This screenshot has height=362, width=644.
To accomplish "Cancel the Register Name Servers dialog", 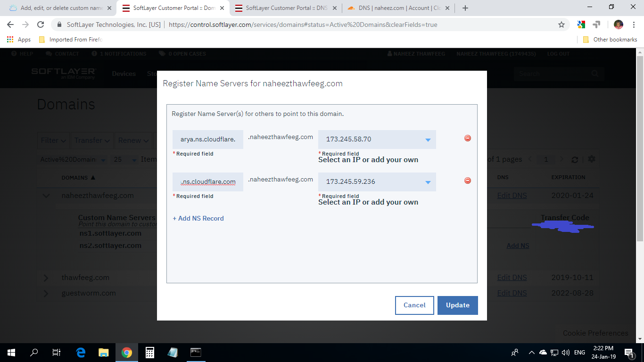I will pos(414,305).
